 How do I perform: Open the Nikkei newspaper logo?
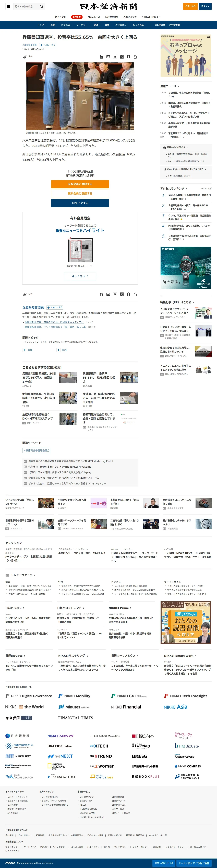(x=108, y=6)
